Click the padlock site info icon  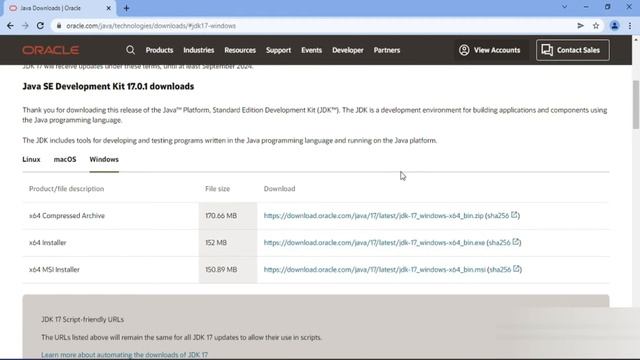[x=59, y=26]
